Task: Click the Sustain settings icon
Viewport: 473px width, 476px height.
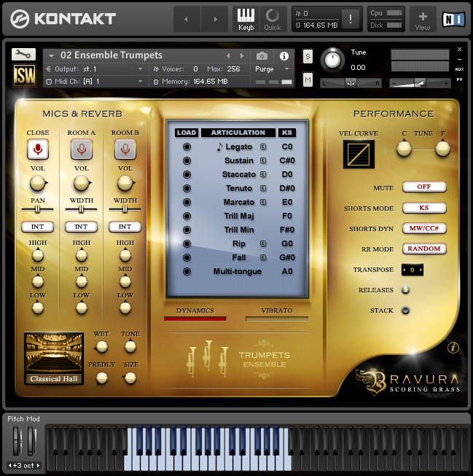Action: click(263, 160)
